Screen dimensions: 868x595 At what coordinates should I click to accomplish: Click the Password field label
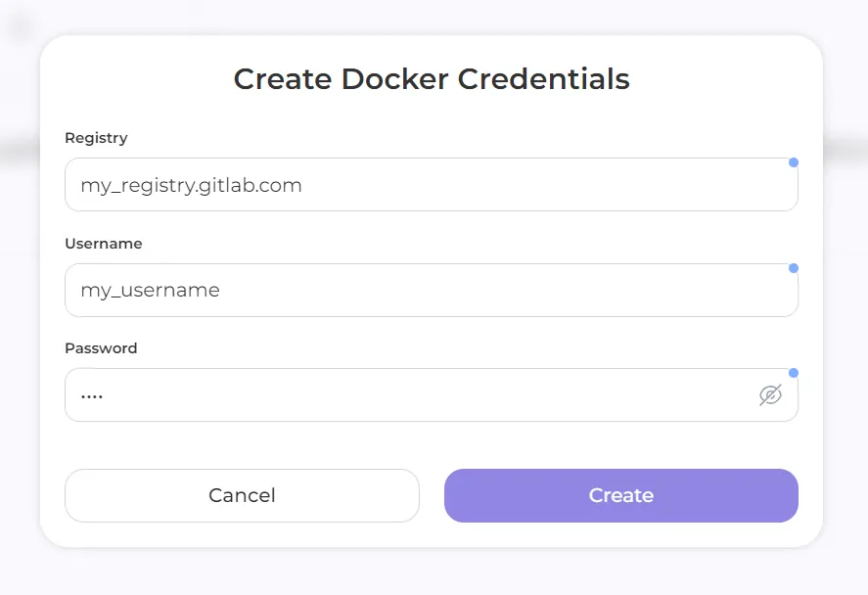point(101,348)
